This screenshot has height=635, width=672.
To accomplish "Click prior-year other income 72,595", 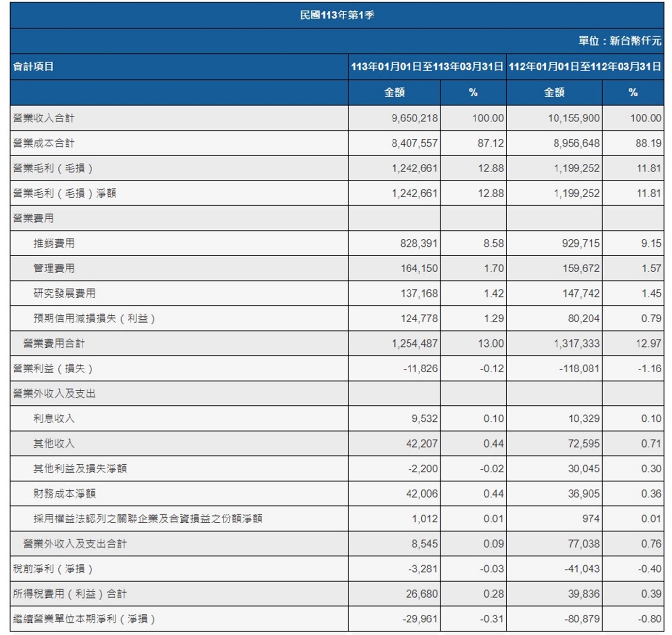I will pyautogui.click(x=584, y=443).
